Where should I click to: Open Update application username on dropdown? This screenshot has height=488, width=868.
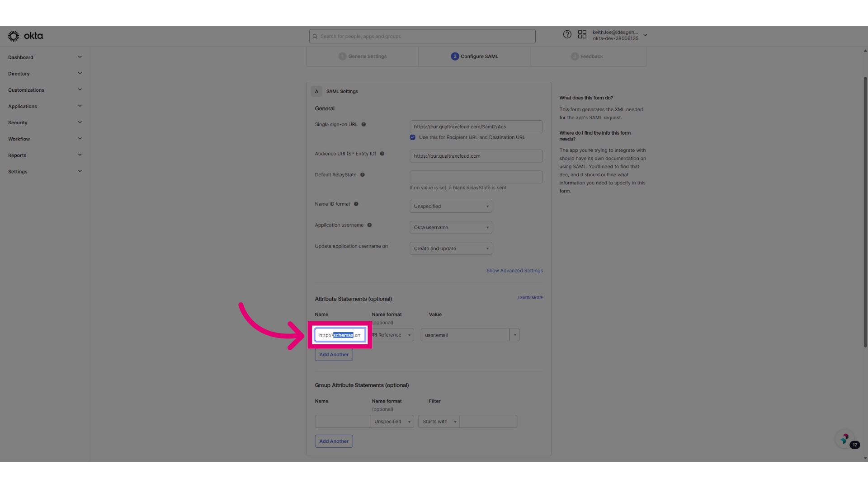pos(451,249)
